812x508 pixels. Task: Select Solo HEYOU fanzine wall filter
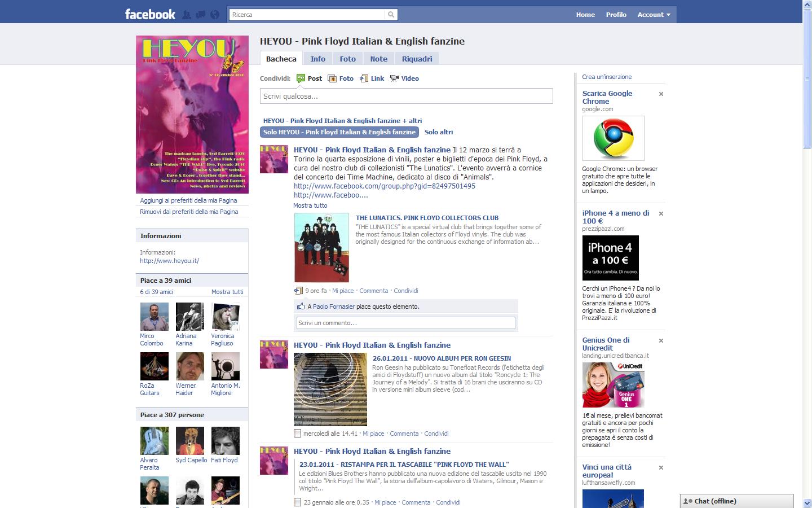[x=339, y=132]
